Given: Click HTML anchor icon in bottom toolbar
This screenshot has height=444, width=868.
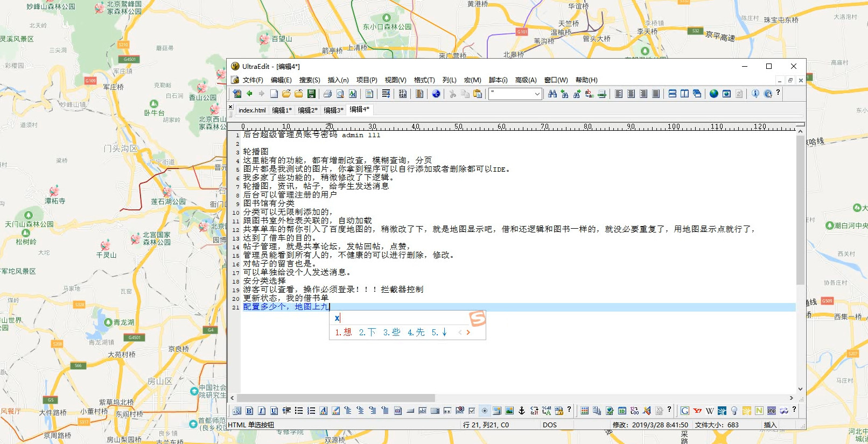Looking at the screenshot, I should (x=522, y=411).
